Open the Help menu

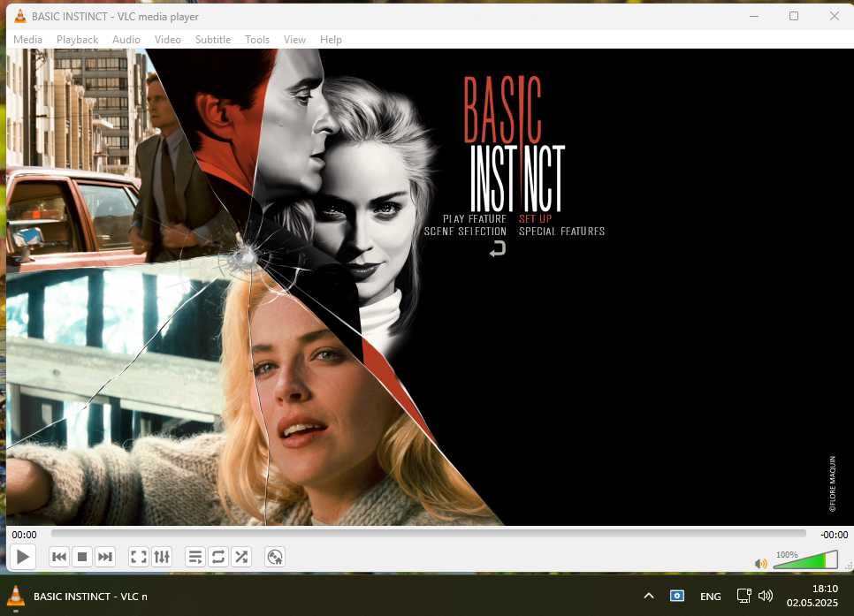pyautogui.click(x=331, y=39)
